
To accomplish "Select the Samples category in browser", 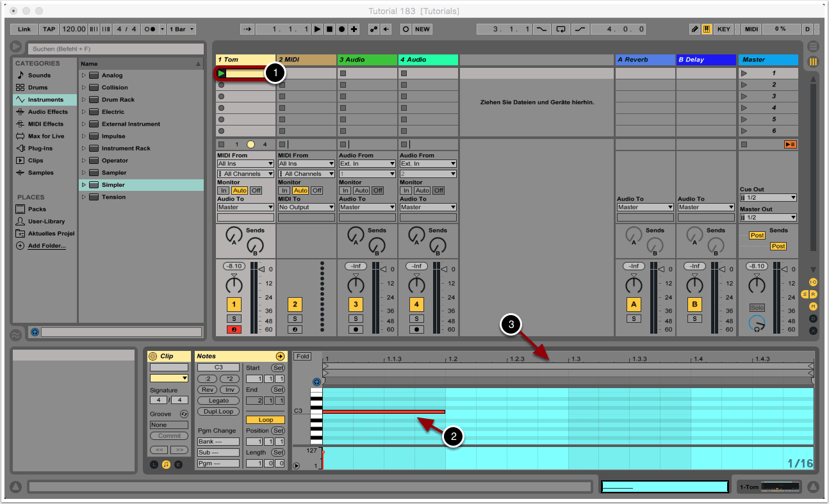I will pyautogui.click(x=40, y=173).
